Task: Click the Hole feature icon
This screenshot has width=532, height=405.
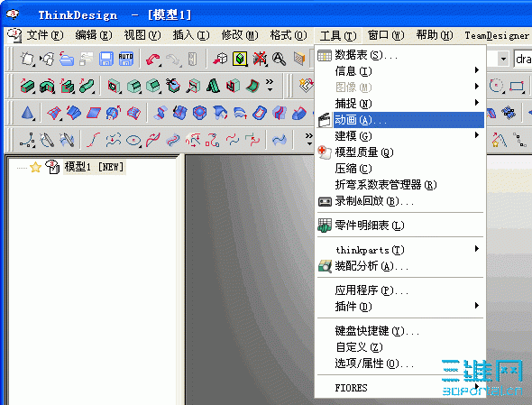Action: pos(114,86)
